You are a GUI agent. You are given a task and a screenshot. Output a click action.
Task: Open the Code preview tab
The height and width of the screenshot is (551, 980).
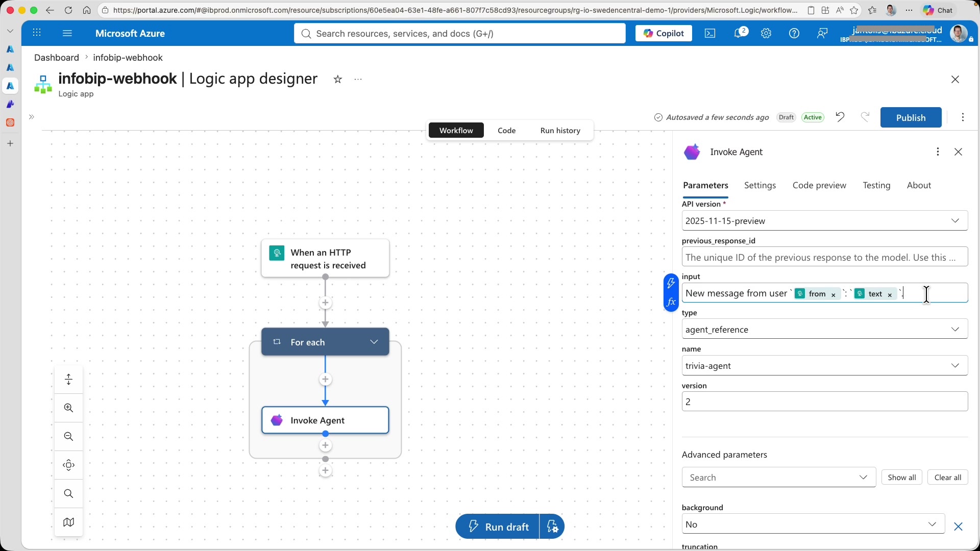(x=819, y=186)
